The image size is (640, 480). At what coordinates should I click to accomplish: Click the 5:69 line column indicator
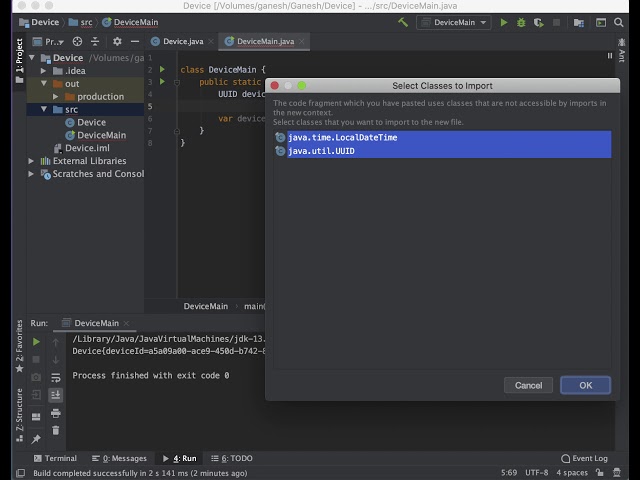pyautogui.click(x=509, y=473)
